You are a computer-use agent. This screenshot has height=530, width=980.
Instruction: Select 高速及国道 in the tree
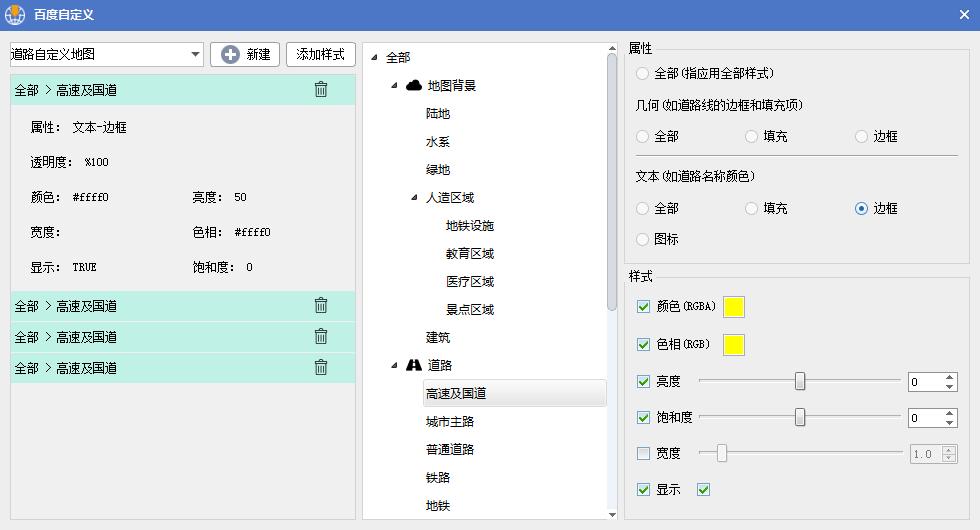[514, 393]
